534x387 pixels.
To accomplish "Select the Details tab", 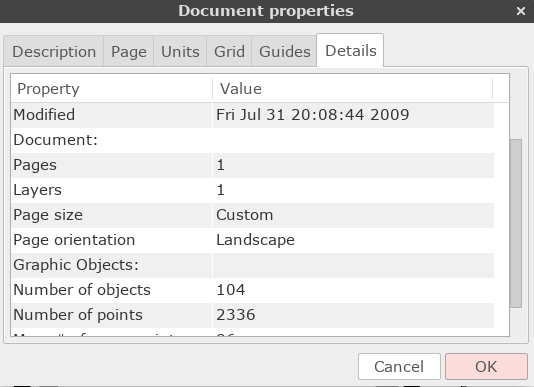I will (x=350, y=51).
